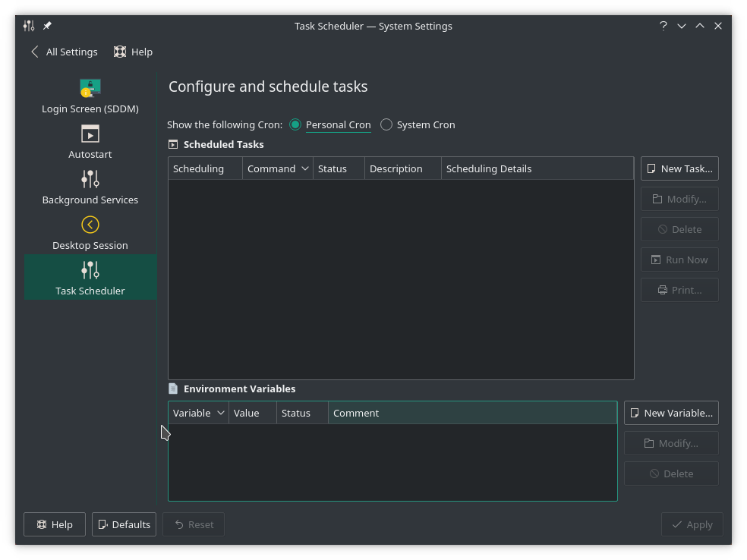Open Background Services from the sidebar
This screenshot has height=560, width=747.
(x=90, y=180)
